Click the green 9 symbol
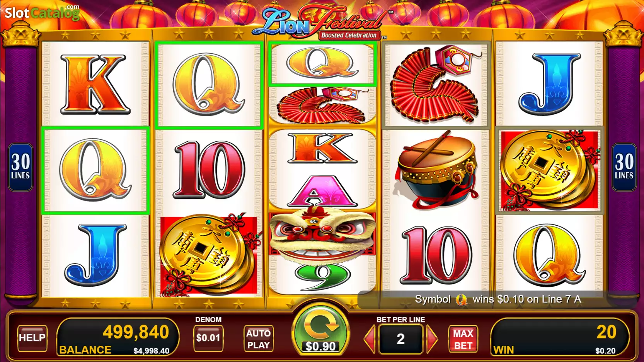This screenshot has width=644, height=362. [322, 276]
